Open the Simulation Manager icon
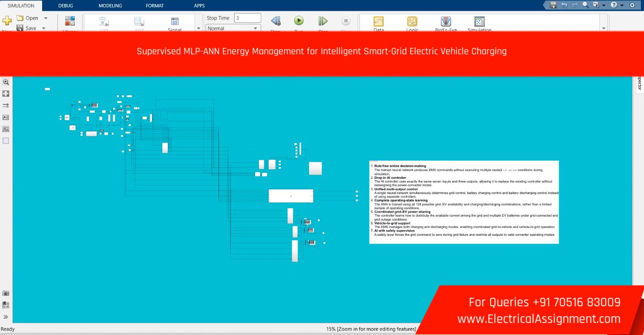The image size is (644, 335). [479, 21]
